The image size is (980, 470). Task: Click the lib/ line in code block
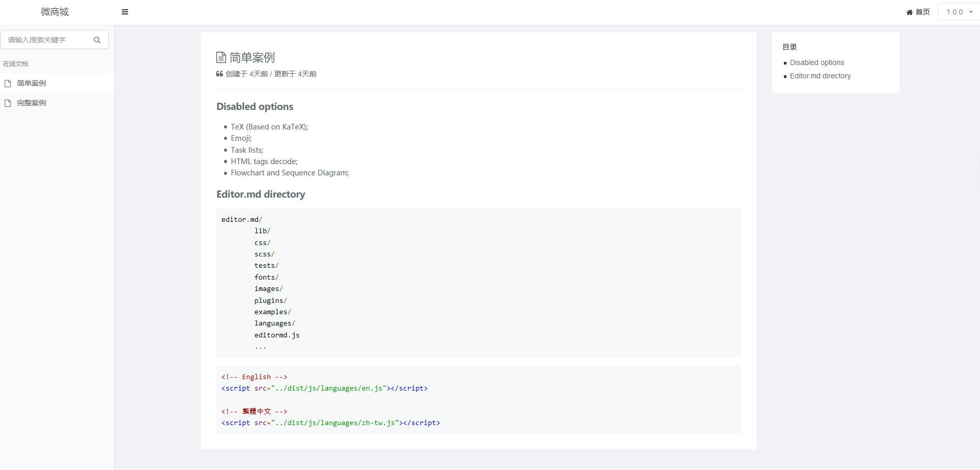tap(262, 231)
